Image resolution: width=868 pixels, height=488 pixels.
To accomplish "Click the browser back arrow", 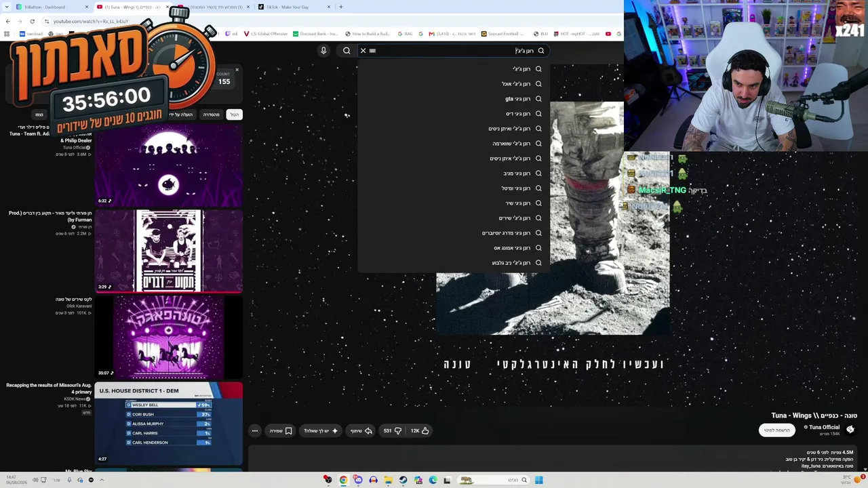I will (x=8, y=22).
